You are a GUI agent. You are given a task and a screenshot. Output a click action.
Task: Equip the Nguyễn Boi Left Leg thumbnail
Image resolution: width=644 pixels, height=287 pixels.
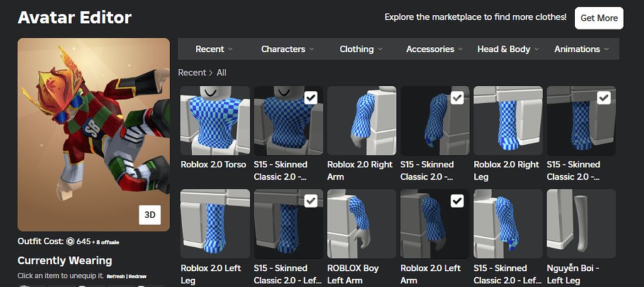tap(581, 223)
